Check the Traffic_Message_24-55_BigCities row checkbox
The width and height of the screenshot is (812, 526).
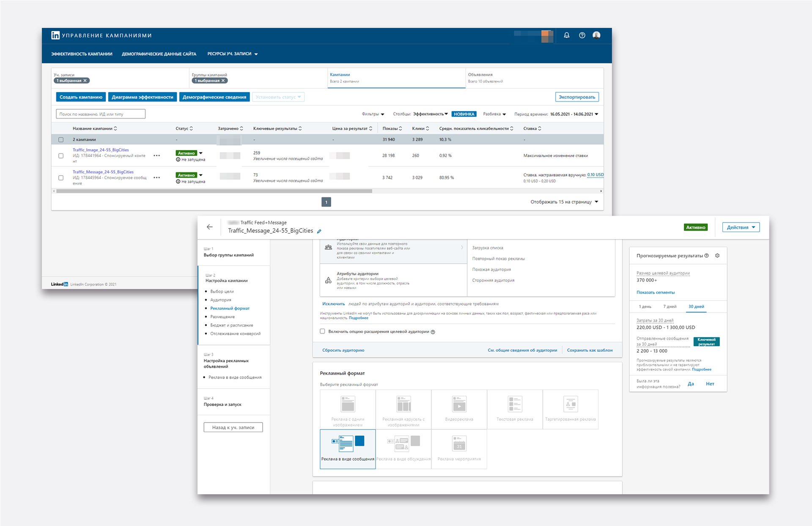61,178
